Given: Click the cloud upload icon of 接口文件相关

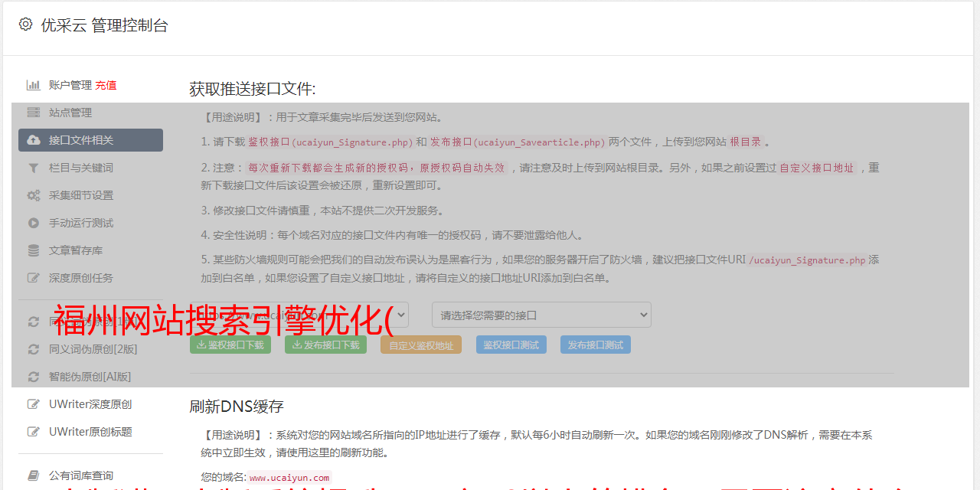Looking at the screenshot, I should tap(34, 140).
